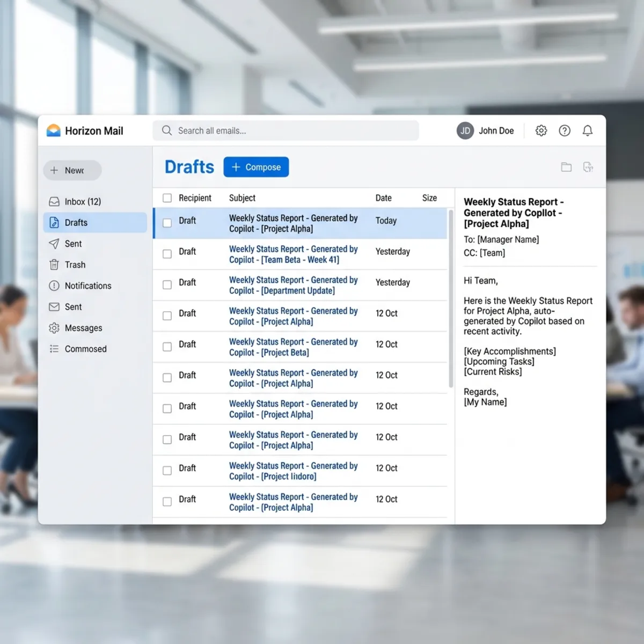
Task: Open the Commosed sidebar item
Action: (95, 349)
